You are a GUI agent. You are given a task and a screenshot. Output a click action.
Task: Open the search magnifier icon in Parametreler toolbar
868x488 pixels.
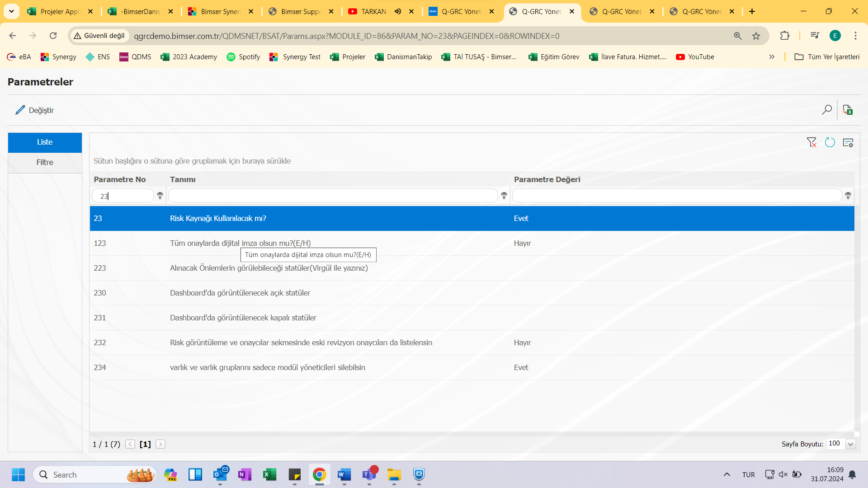pyautogui.click(x=826, y=110)
